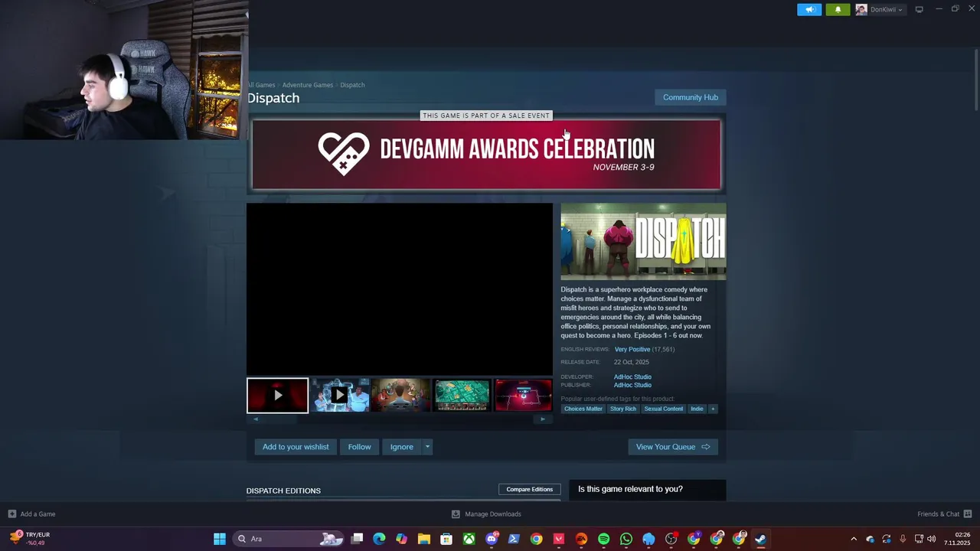Open the AdHoc Studio developer link
The height and width of the screenshot is (551, 980).
(x=632, y=377)
